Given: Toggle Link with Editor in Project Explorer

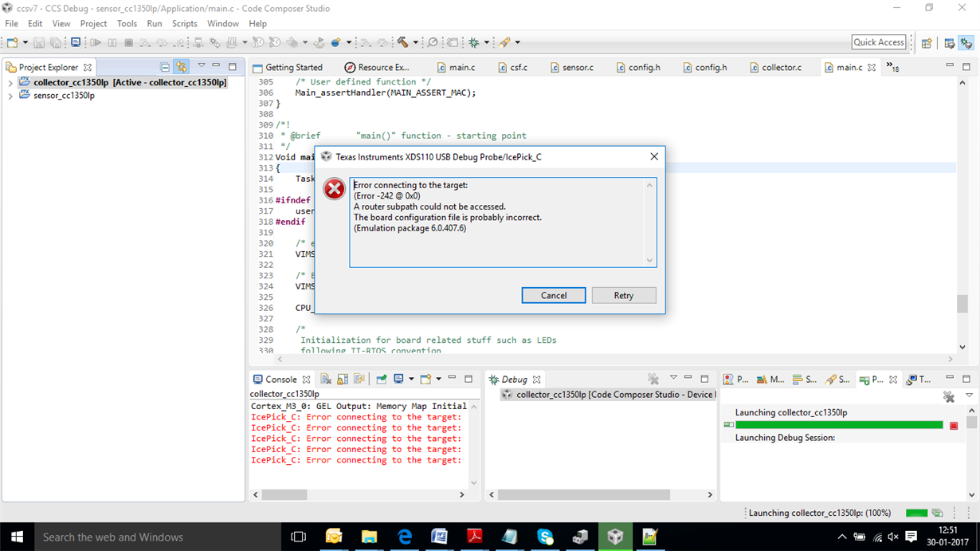Looking at the screenshot, I should coord(181,66).
